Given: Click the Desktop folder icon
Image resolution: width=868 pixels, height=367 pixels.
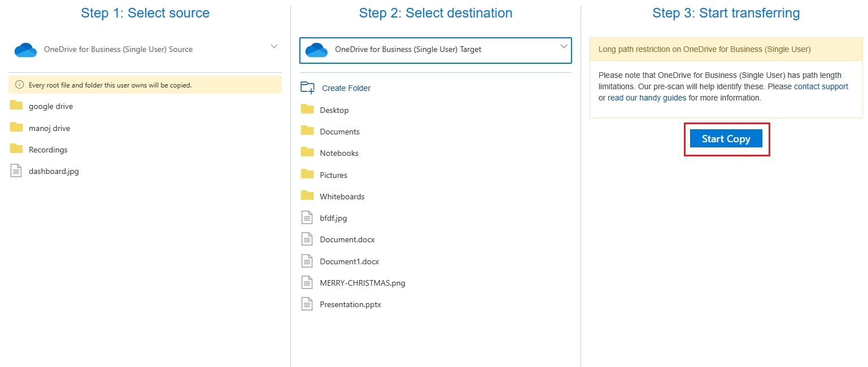Looking at the screenshot, I should pos(307,109).
